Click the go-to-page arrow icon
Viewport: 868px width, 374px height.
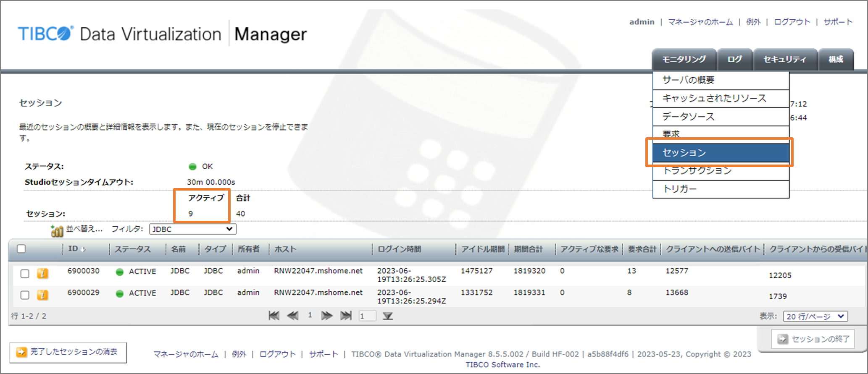tap(388, 316)
